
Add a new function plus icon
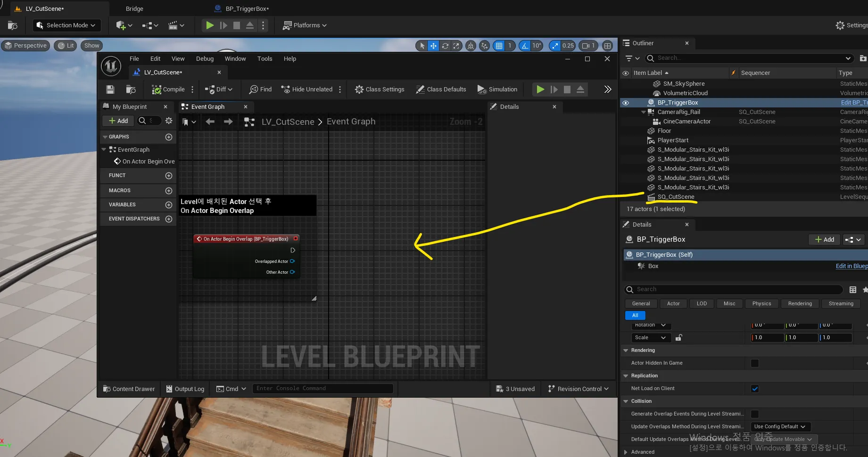(x=169, y=176)
